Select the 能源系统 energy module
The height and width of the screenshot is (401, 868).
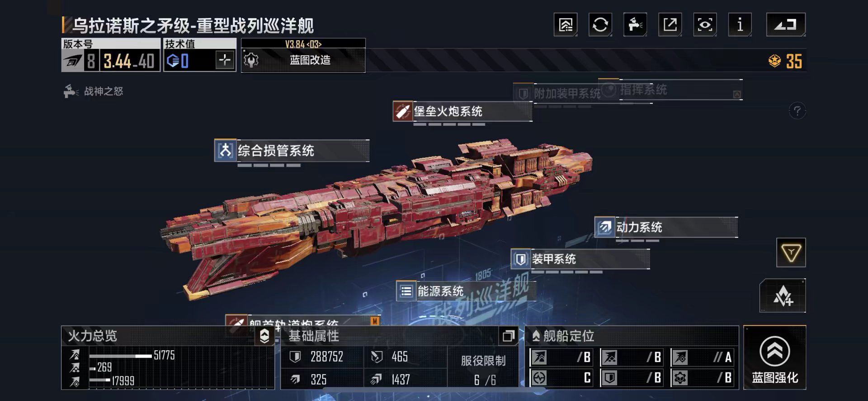click(x=466, y=291)
